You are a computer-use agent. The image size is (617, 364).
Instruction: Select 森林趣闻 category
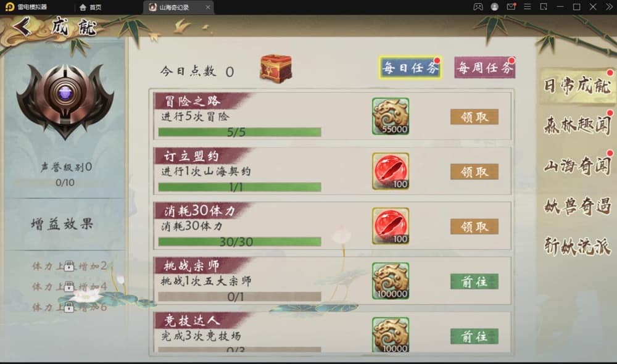click(578, 125)
